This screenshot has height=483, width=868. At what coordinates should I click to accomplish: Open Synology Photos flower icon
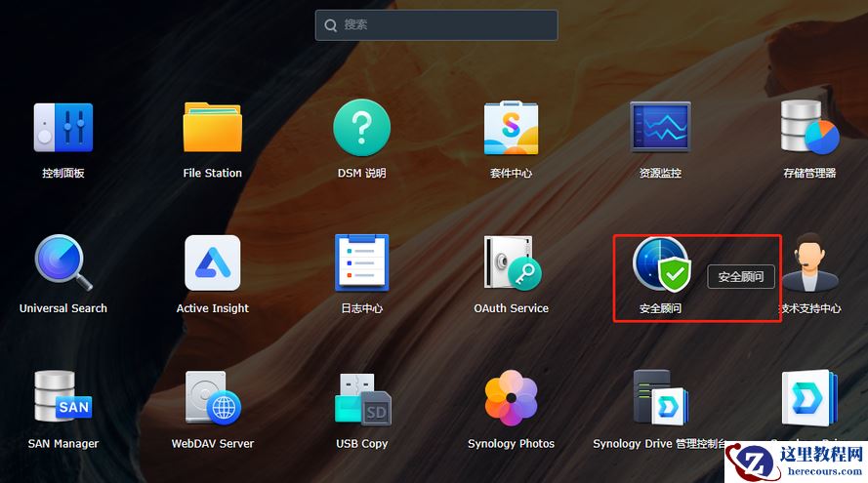pos(511,398)
